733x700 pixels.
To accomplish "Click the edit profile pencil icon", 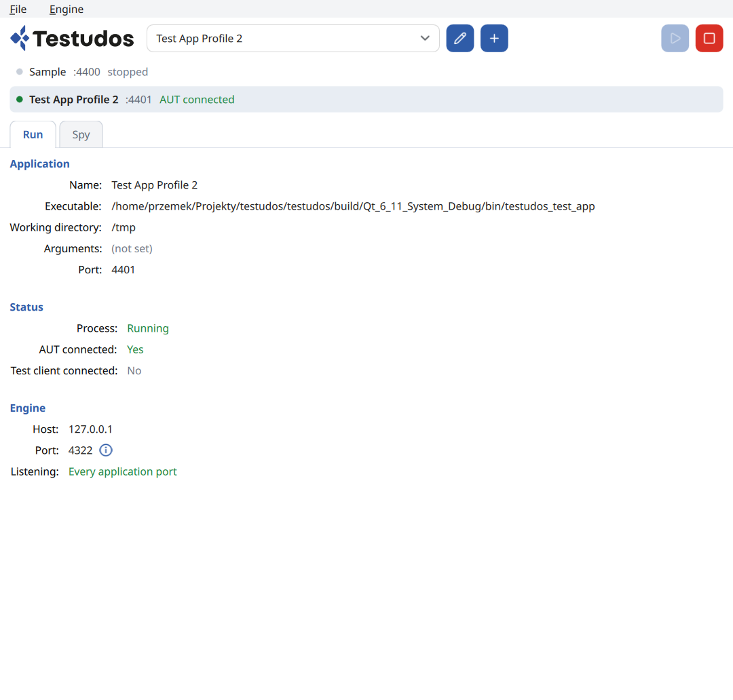I will click(460, 38).
